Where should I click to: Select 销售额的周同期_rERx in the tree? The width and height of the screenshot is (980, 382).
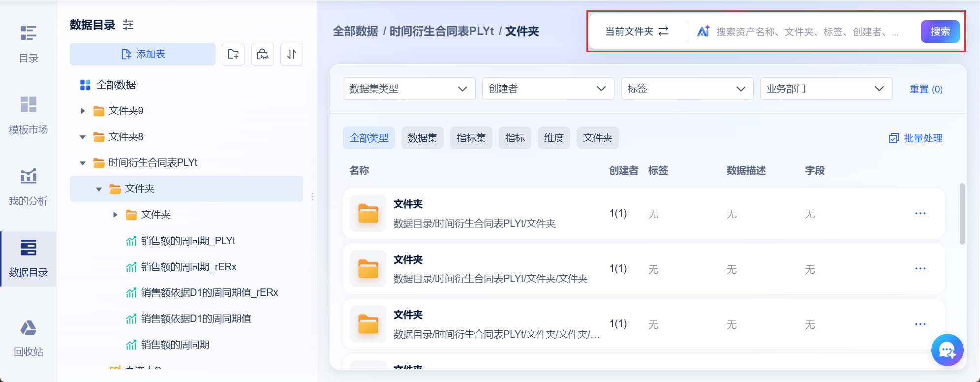click(x=189, y=267)
